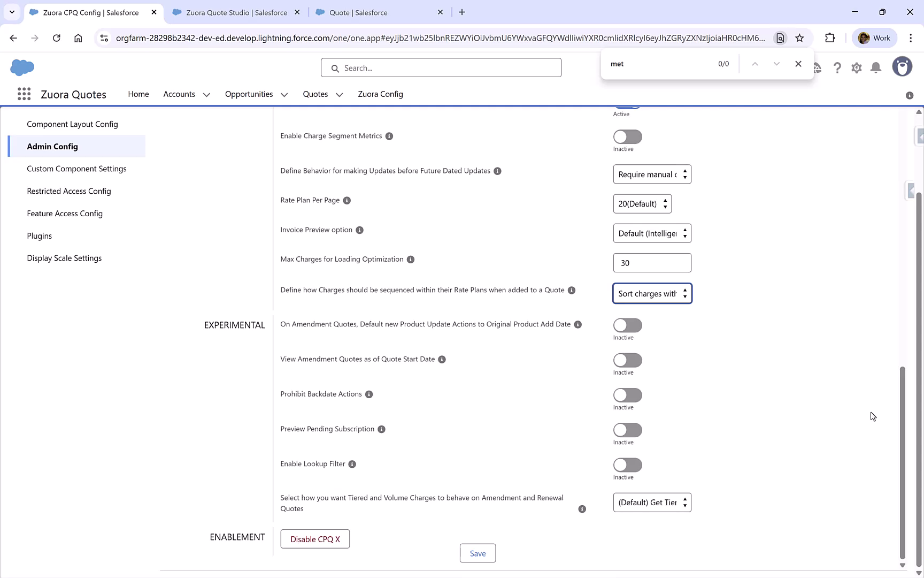This screenshot has width=924, height=578.
Task: Select Feature Access Config in the sidebar
Action: click(x=65, y=213)
